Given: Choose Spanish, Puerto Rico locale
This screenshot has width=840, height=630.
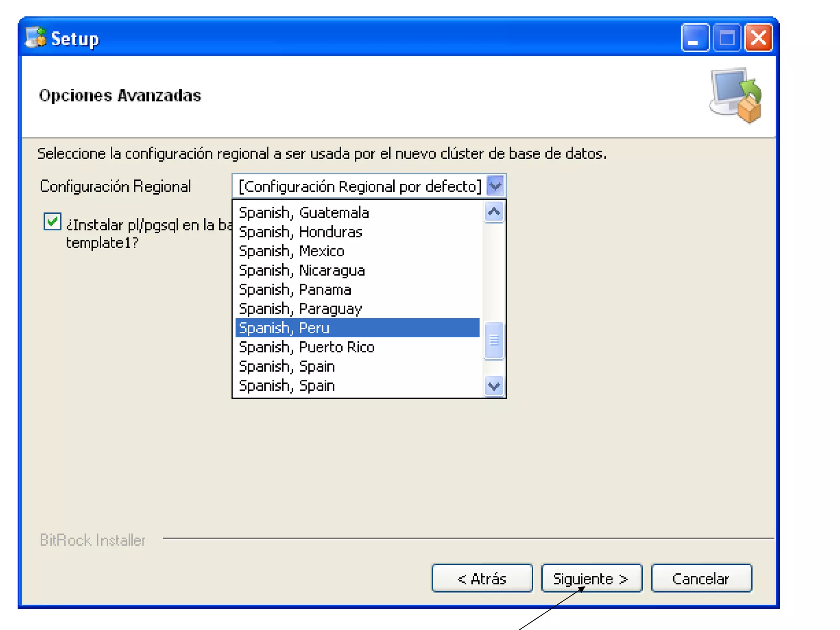Looking at the screenshot, I should pyautogui.click(x=306, y=347).
